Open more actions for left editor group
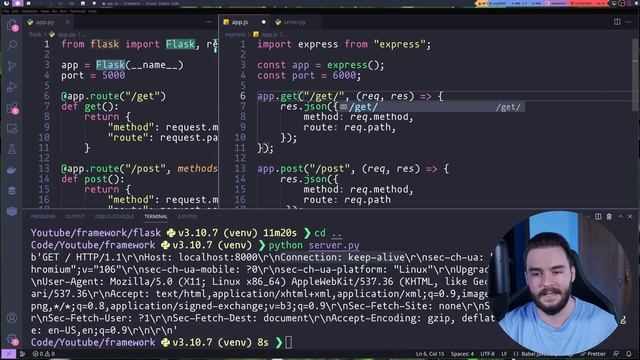 (208, 22)
